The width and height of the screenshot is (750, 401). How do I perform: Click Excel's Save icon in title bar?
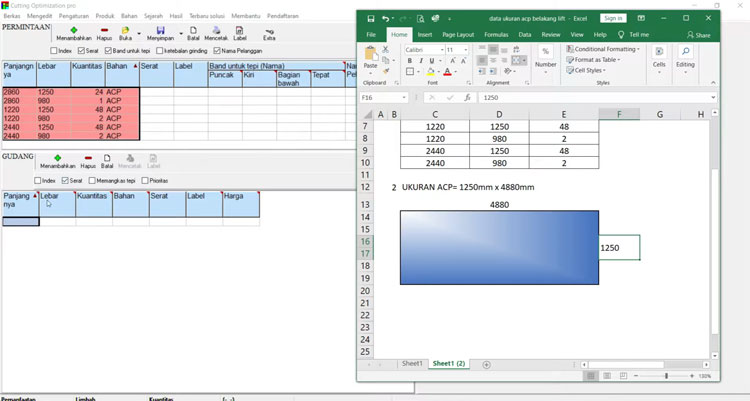(371, 19)
